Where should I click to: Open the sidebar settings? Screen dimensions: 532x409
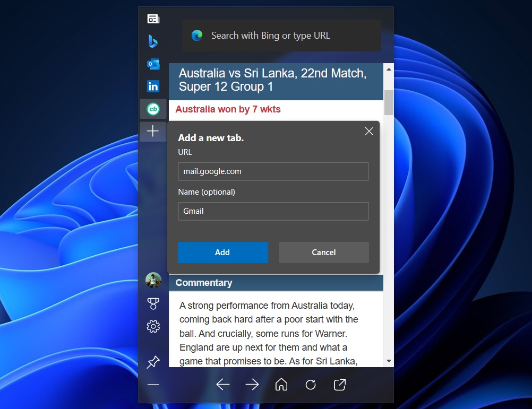point(153,326)
